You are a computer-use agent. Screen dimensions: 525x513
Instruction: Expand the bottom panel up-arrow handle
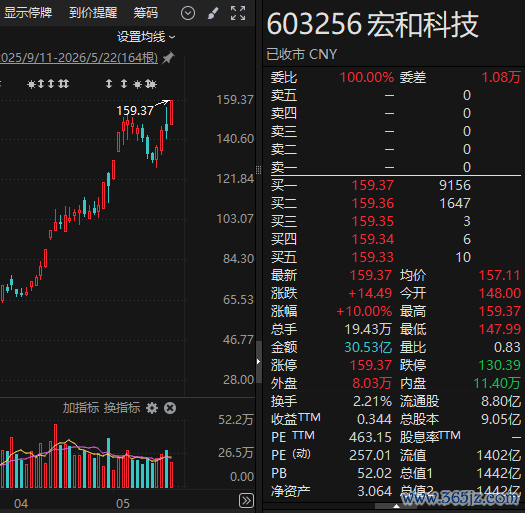tap(396, 506)
